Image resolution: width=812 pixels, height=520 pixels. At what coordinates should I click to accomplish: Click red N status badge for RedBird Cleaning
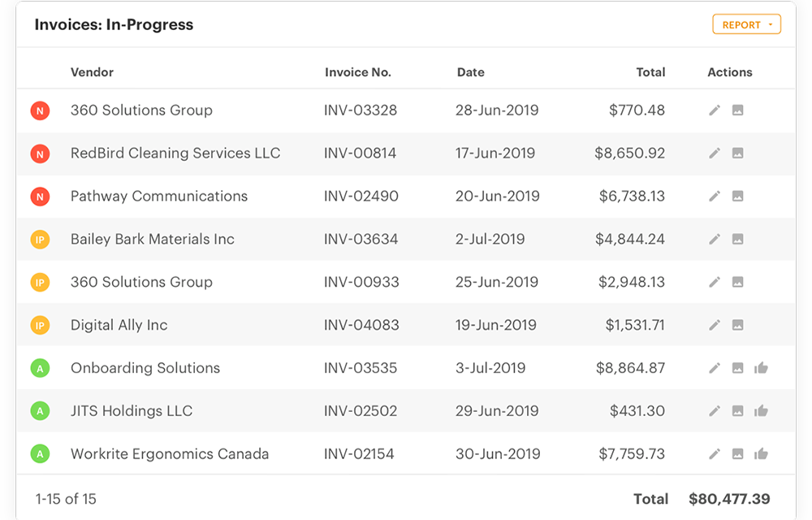point(40,154)
